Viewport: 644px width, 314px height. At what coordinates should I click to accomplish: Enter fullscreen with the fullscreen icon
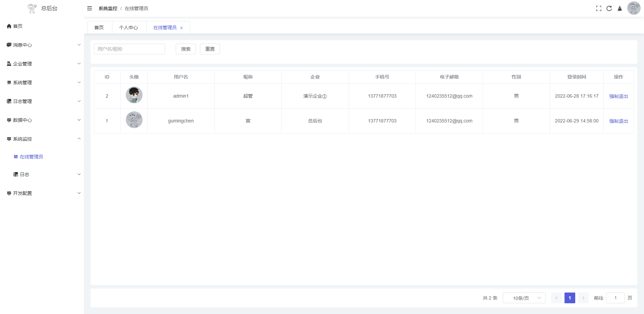pyautogui.click(x=599, y=8)
